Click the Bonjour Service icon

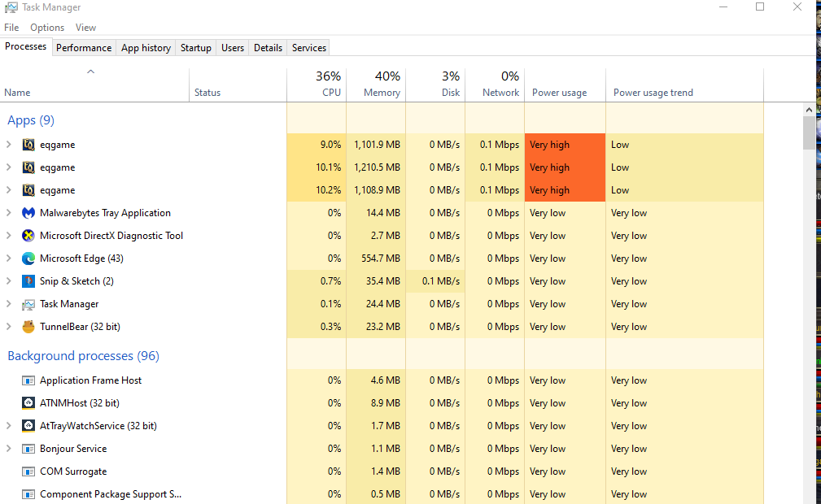pyautogui.click(x=28, y=449)
